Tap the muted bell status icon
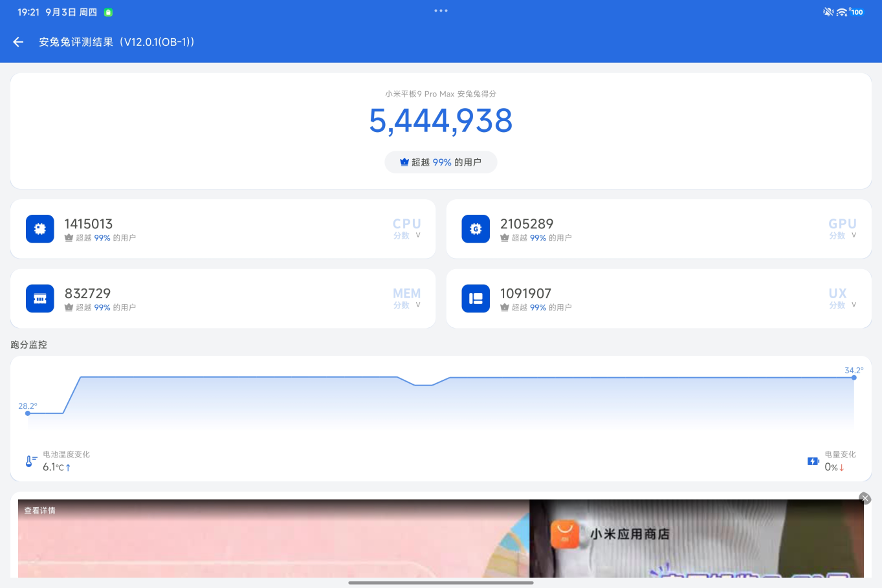The image size is (882, 588). coord(828,12)
